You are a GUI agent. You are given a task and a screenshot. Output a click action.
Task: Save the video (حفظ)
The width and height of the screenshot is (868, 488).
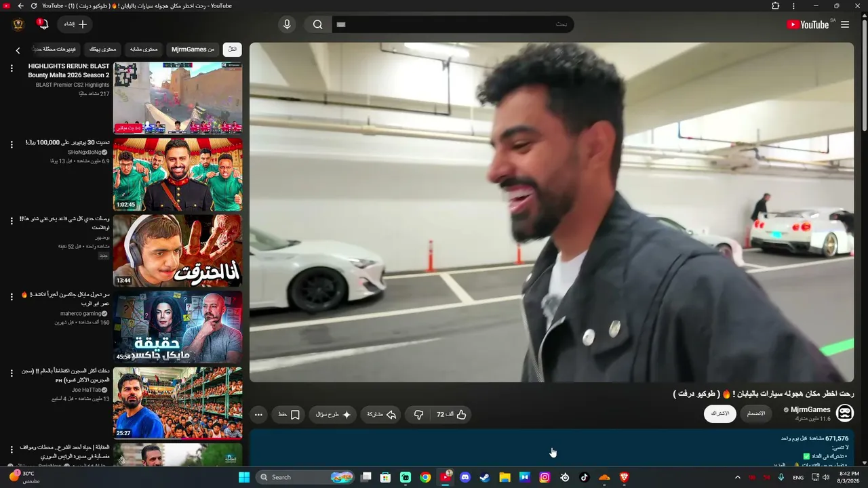(289, 414)
